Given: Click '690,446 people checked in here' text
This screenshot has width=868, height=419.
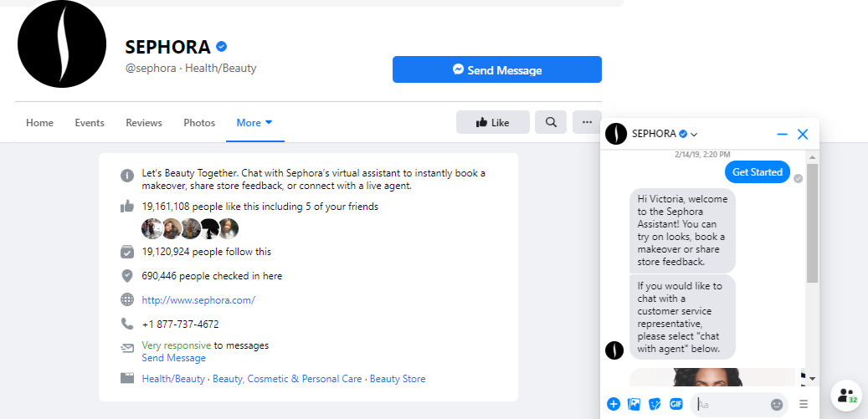Looking at the screenshot, I should pyautogui.click(x=212, y=276).
